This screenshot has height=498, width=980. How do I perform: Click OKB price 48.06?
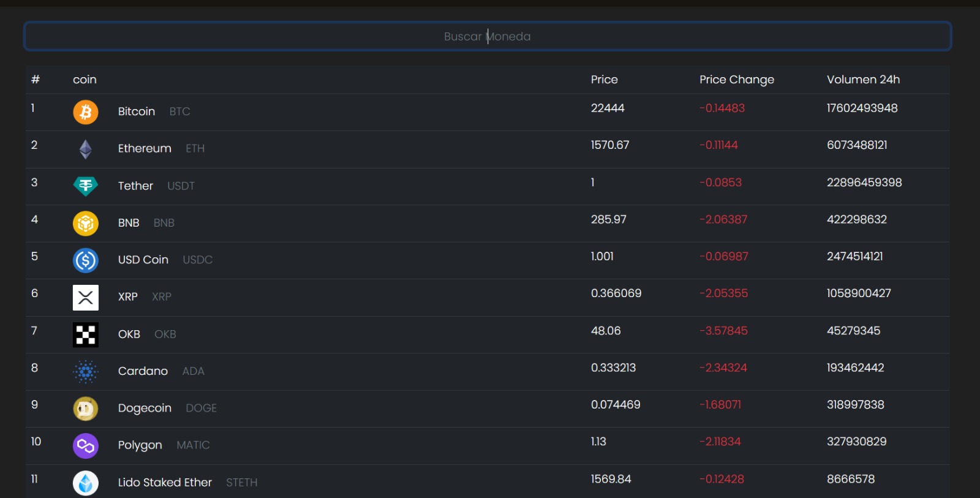(606, 331)
